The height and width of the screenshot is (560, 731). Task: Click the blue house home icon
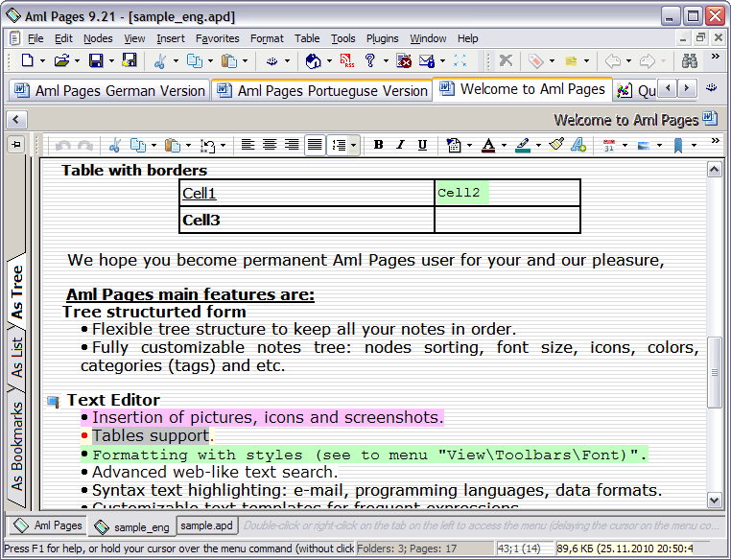pyautogui.click(x=313, y=61)
